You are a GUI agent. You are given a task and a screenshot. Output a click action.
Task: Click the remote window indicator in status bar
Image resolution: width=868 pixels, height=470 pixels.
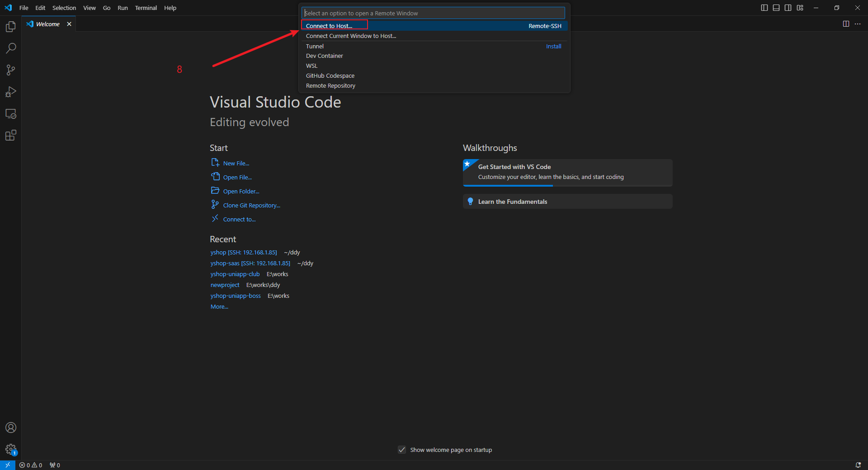click(8, 465)
